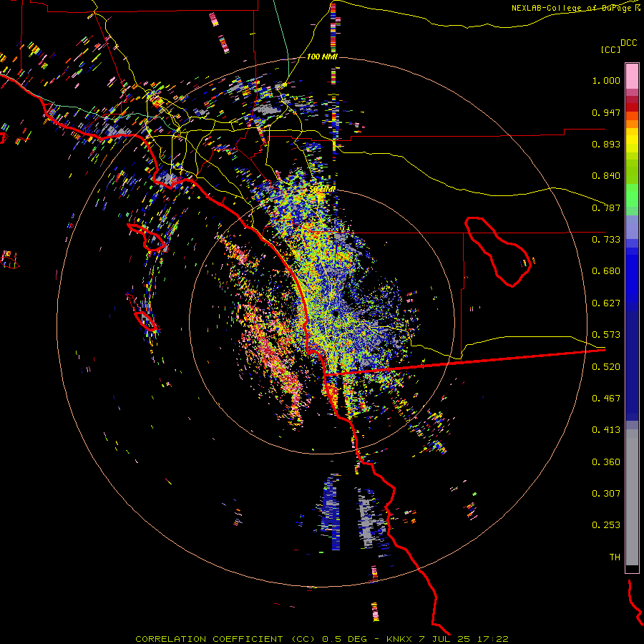This screenshot has height=644, width=644.
Task: Select the 0.253 scale value
Action: coord(606,525)
